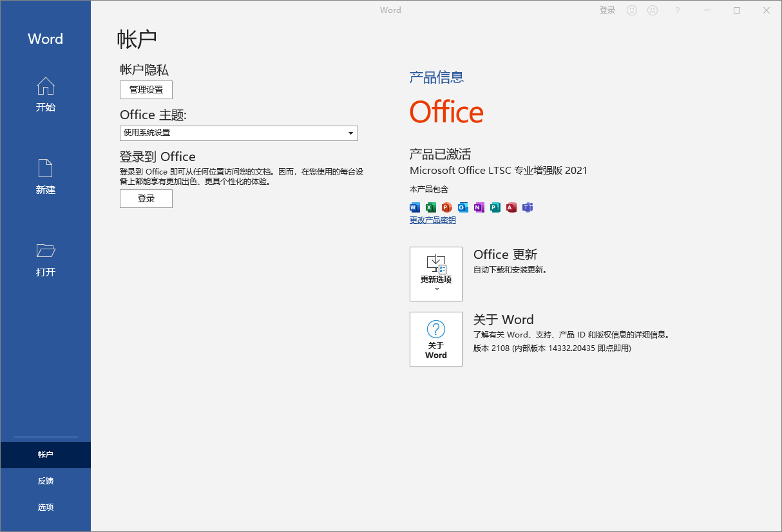Select 打开 (Open) in the left sidebar
The width and height of the screenshot is (782, 532).
coord(45,260)
